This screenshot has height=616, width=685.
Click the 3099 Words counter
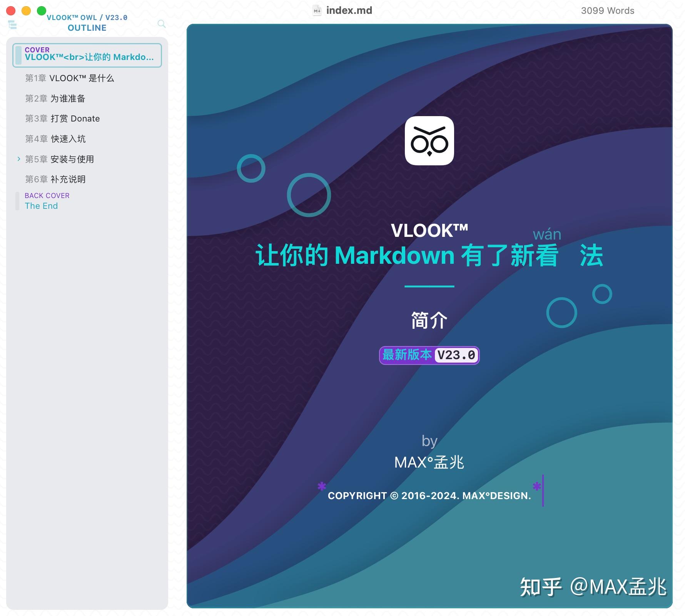tap(607, 10)
